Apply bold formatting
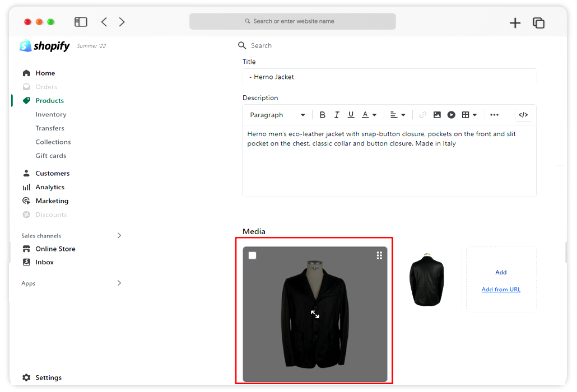 pos(322,115)
